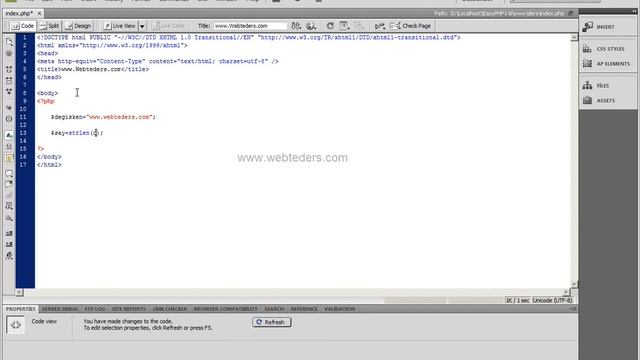Select the Browser Compatibility tab

226,309
